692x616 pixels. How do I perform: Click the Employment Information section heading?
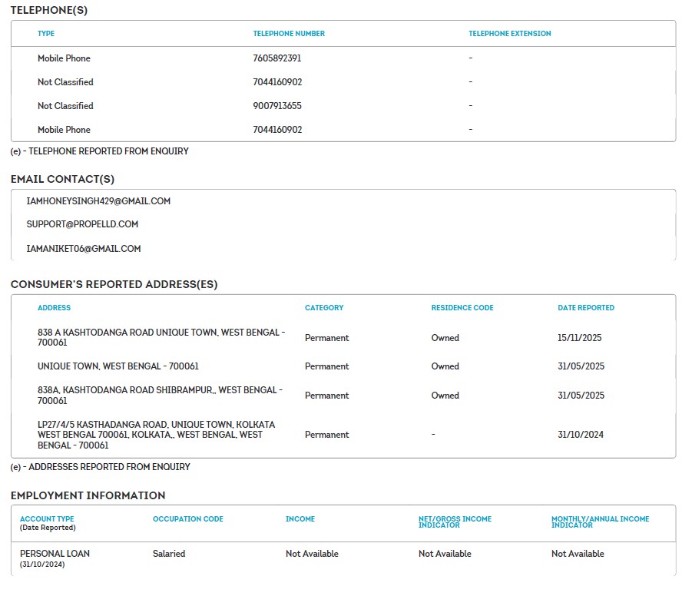pyautogui.click(x=88, y=495)
